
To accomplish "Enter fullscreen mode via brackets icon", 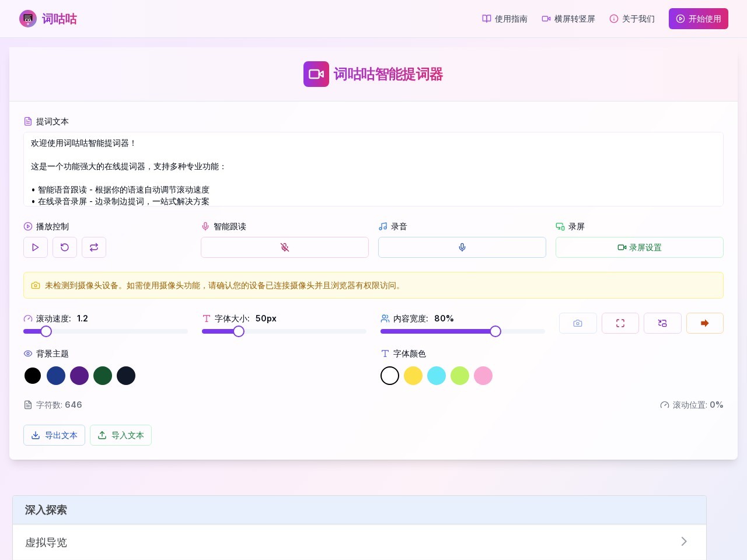I will [x=620, y=323].
